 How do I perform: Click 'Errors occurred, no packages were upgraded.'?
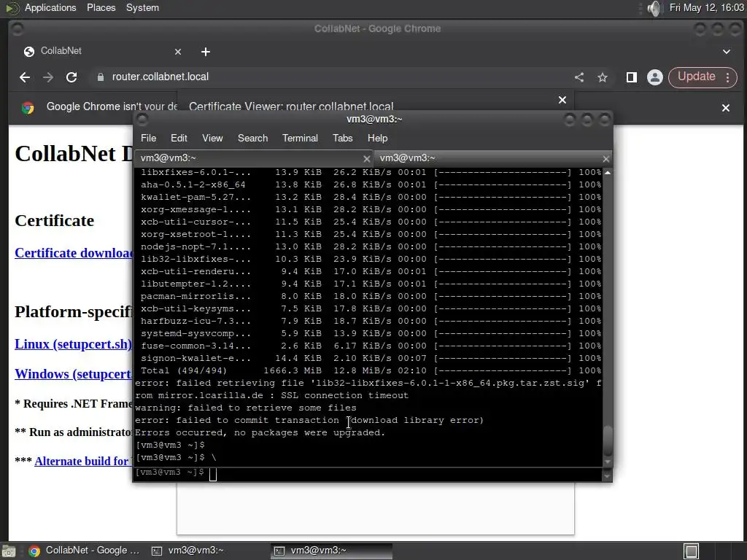[x=260, y=432]
